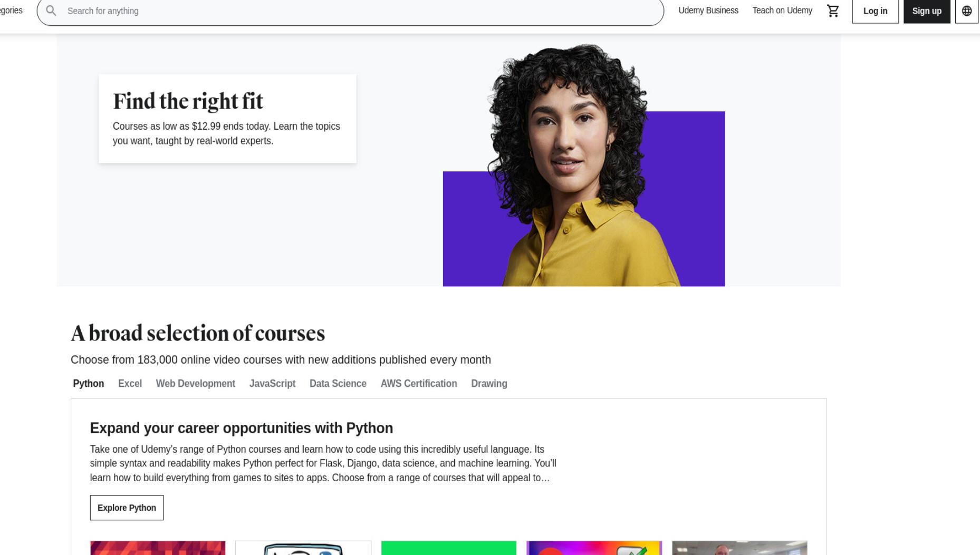
Task: Open the shopping cart icon
Action: point(833,11)
